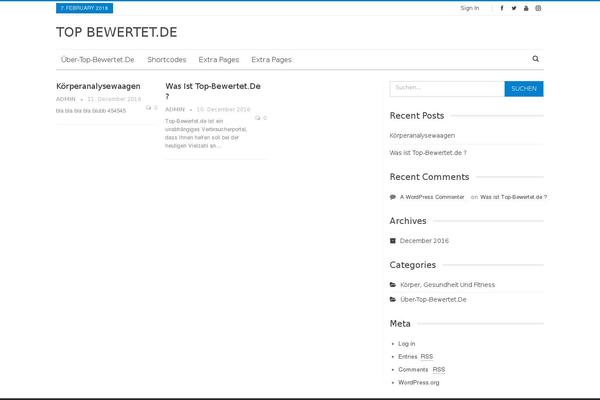The width and height of the screenshot is (600, 400).
Task: Open Über-Top-Bewertet.De category link
Action: click(433, 300)
